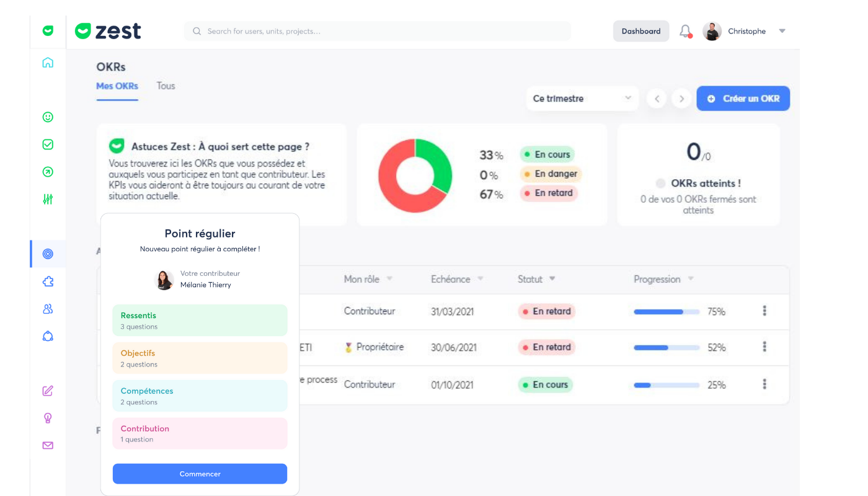Click the home icon in the sidebar
Image resolution: width=868 pixels, height=496 pixels.
[48, 63]
